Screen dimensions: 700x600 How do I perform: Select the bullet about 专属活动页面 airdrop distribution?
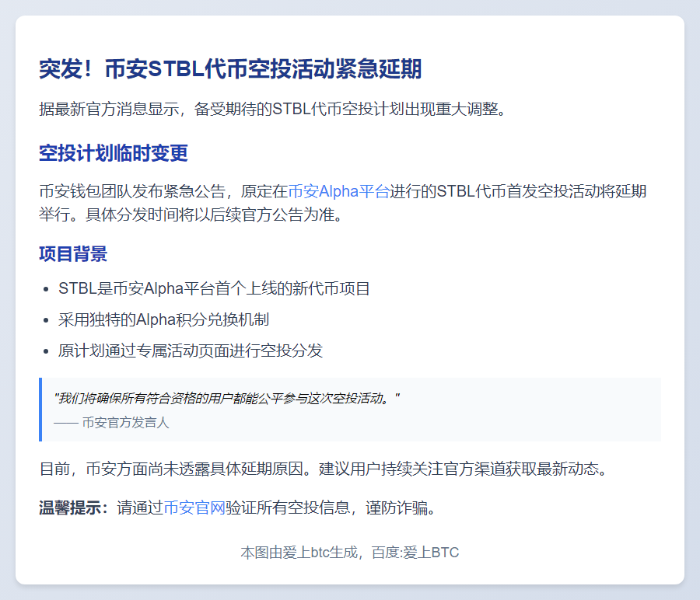[191, 351]
